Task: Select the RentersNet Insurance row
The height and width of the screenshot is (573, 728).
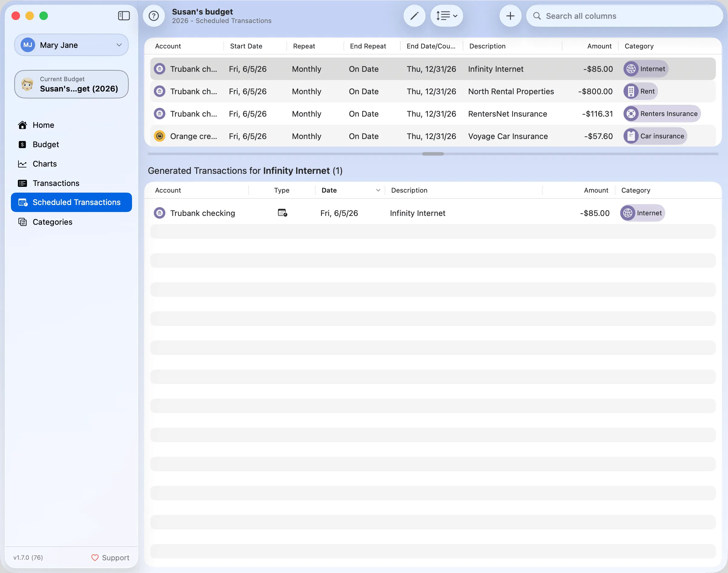Action: pos(433,114)
